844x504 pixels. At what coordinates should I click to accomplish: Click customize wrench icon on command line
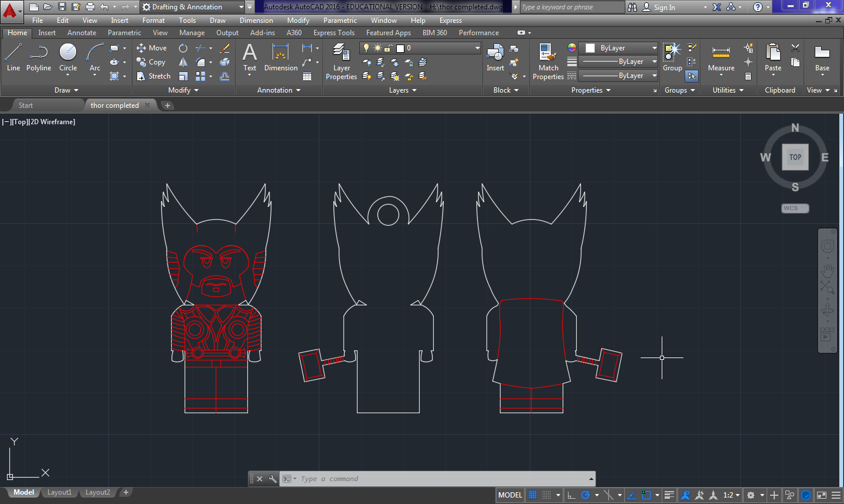tap(273, 479)
